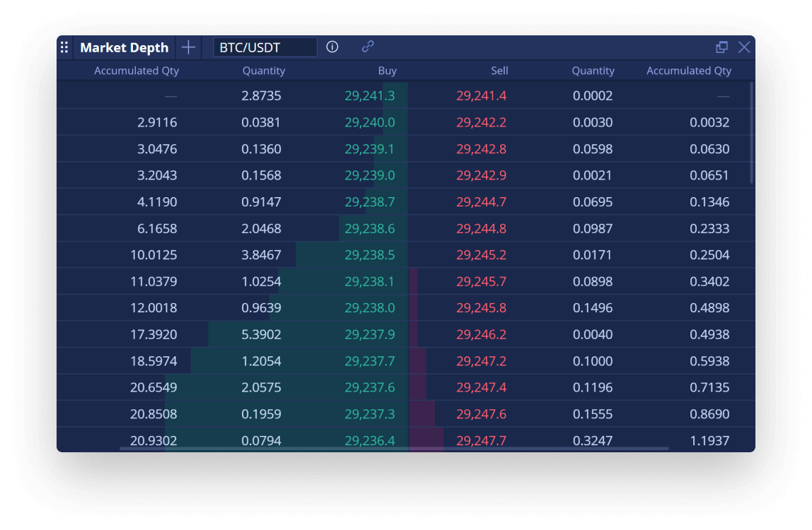Screen dimensions: 812x530
Task: Click the drag handle dots icon
Action: click(64, 47)
